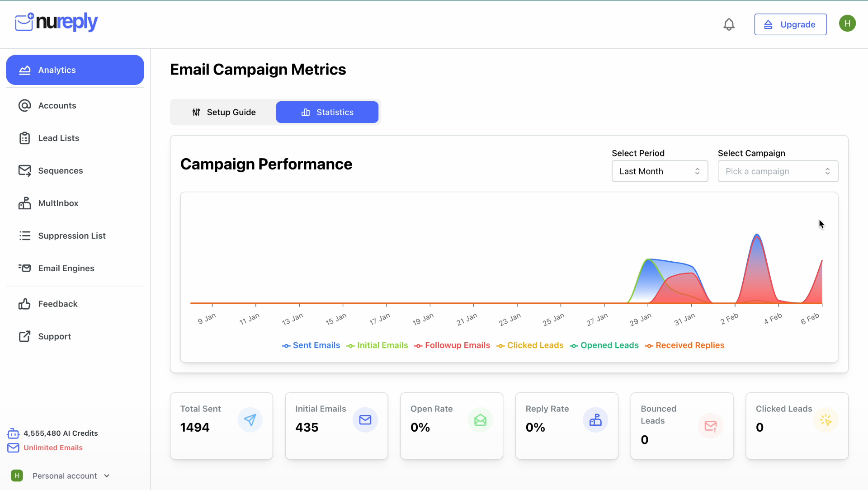Image resolution: width=868 pixels, height=490 pixels.
Task: Click the MultInbox icon
Action: [25, 203]
